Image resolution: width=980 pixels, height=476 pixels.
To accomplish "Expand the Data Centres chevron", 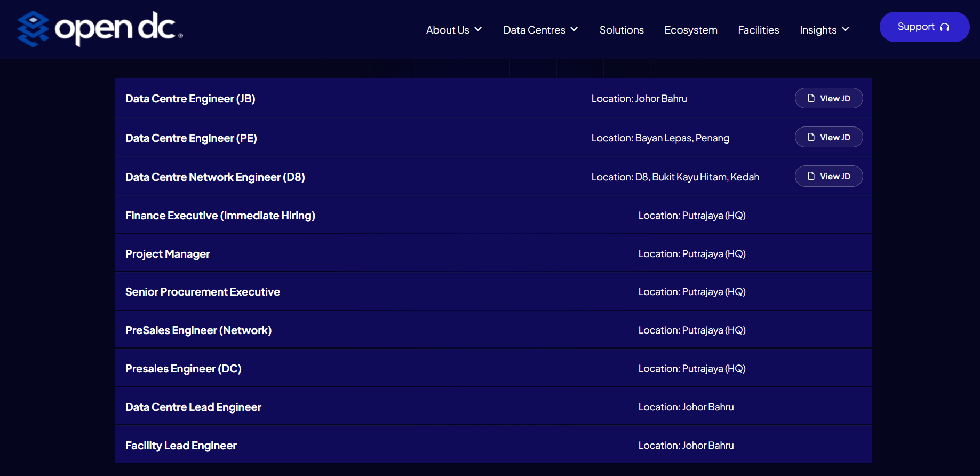I will (574, 29).
